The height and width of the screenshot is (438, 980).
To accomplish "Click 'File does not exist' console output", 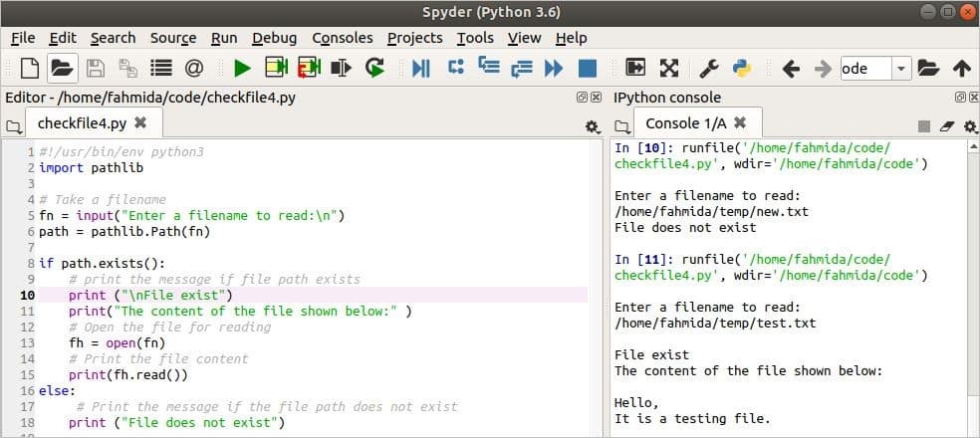I will pyautogui.click(x=685, y=227).
